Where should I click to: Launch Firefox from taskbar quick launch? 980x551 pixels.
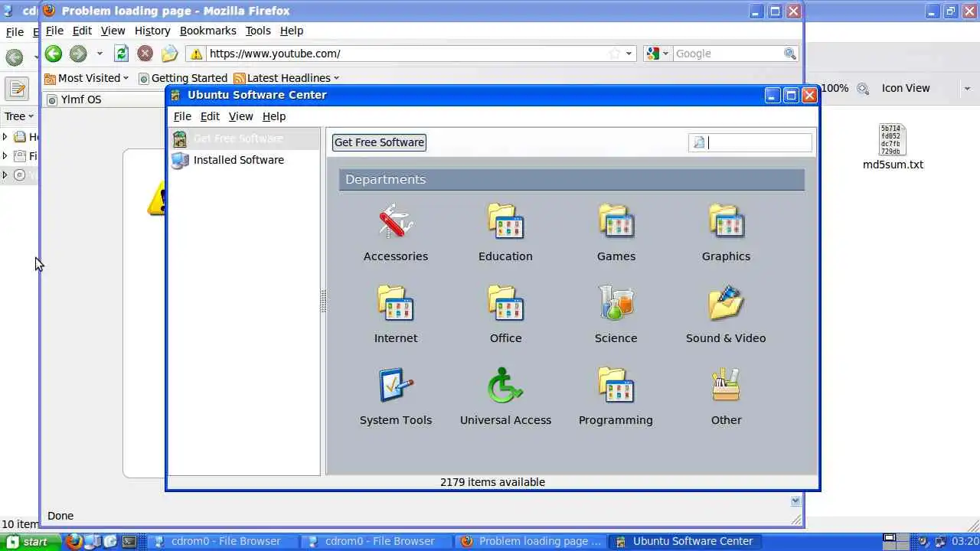point(73,541)
